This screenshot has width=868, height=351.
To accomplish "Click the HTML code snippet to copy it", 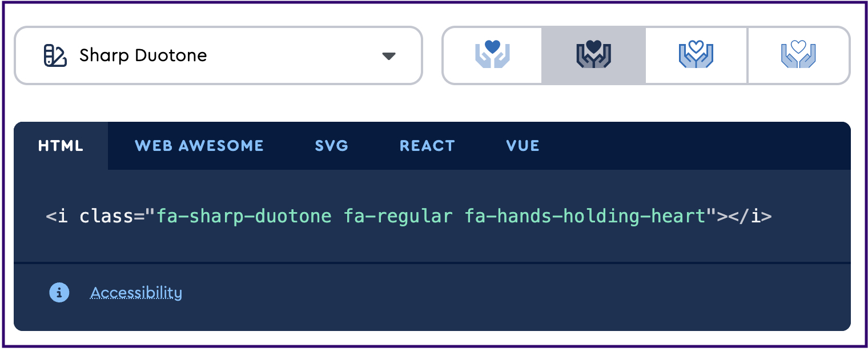I will [x=408, y=216].
